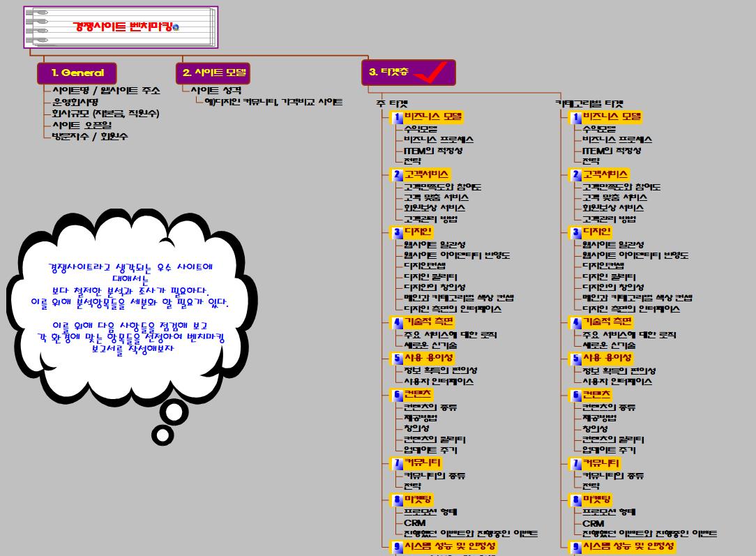756x556 pixels.
Task: Click priority 3 icon beside 디자인 under 주 타겟
Action: click(398, 233)
